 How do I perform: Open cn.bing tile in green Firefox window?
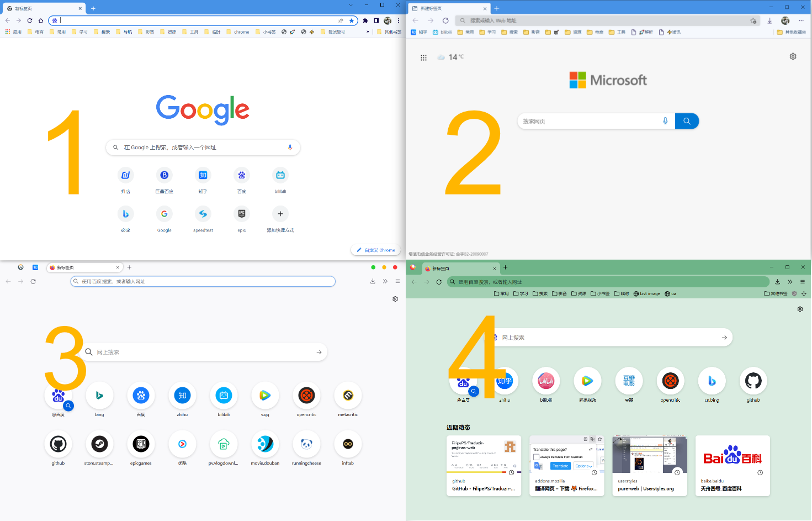(712, 385)
